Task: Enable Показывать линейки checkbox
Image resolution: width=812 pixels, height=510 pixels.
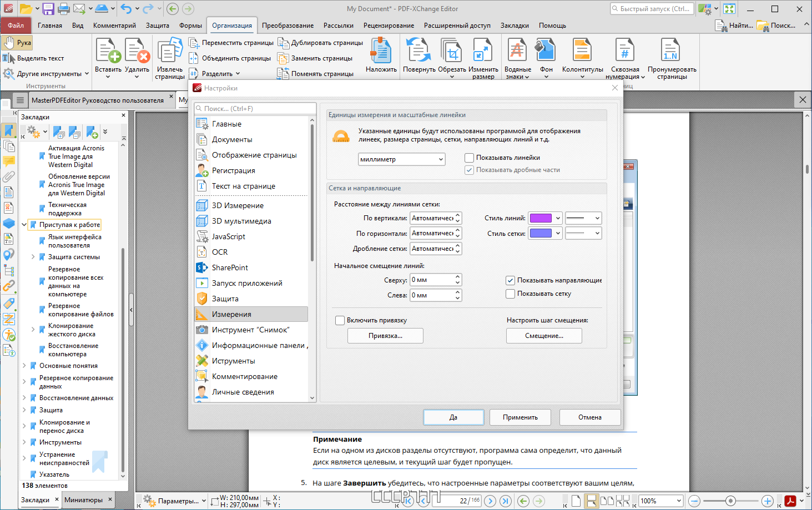Action: tap(469, 158)
